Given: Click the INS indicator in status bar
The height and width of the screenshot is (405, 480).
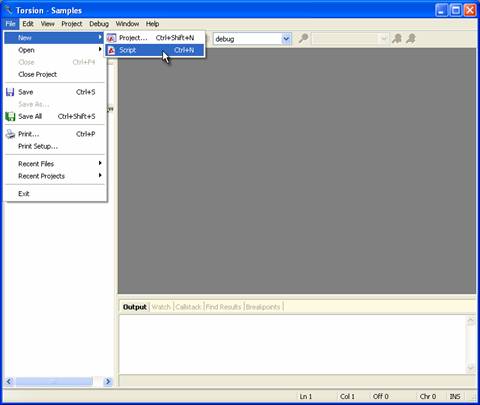Looking at the screenshot, I should point(455,397).
